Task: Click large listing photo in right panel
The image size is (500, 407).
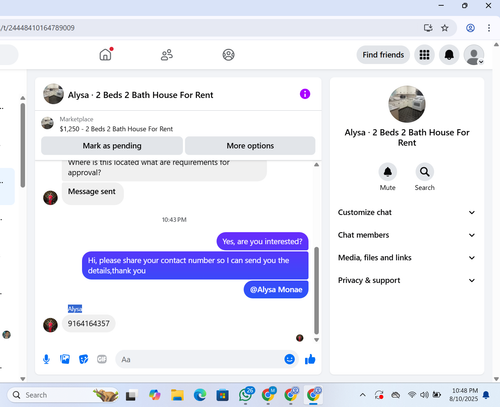Action: point(407,104)
